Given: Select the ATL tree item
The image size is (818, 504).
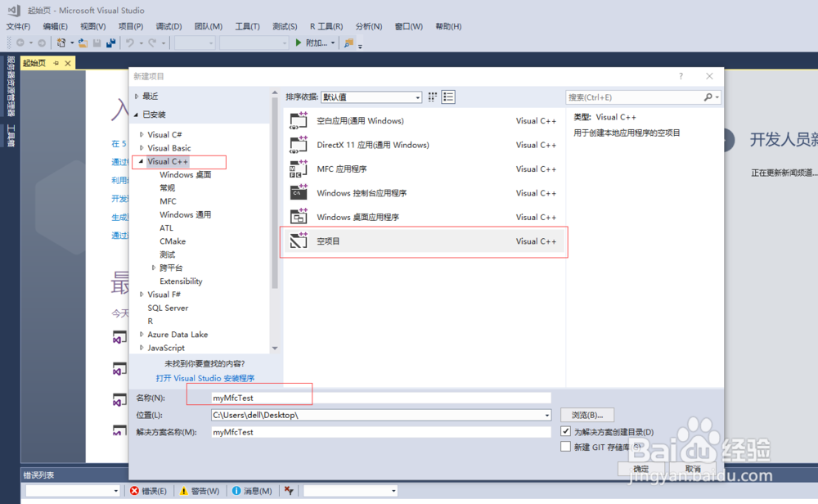Looking at the screenshot, I should pyautogui.click(x=166, y=228).
